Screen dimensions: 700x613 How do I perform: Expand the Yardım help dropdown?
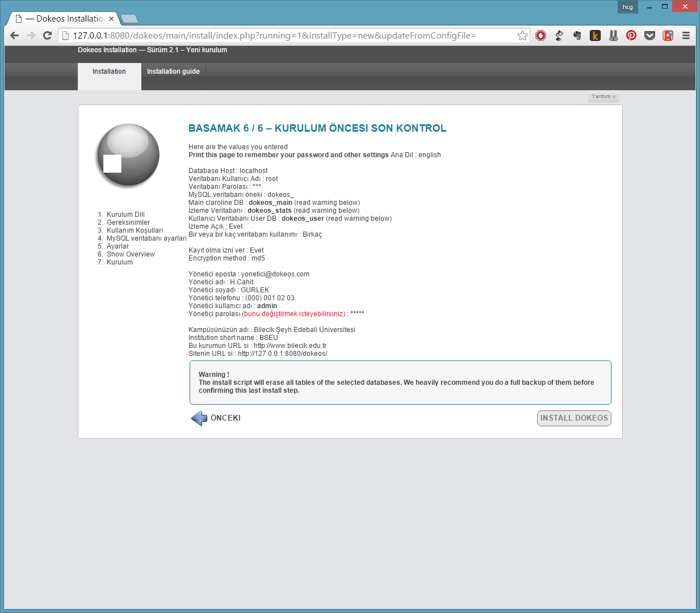pos(603,96)
